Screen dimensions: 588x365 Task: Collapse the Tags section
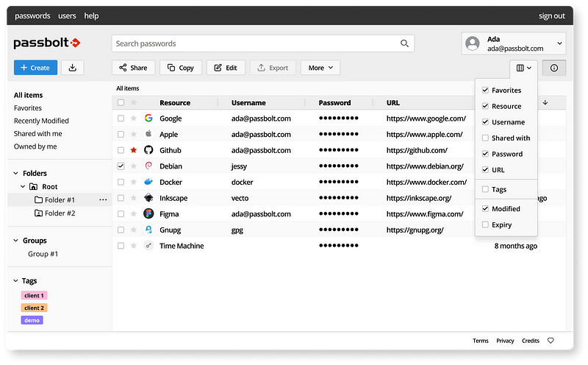(x=15, y=280)
